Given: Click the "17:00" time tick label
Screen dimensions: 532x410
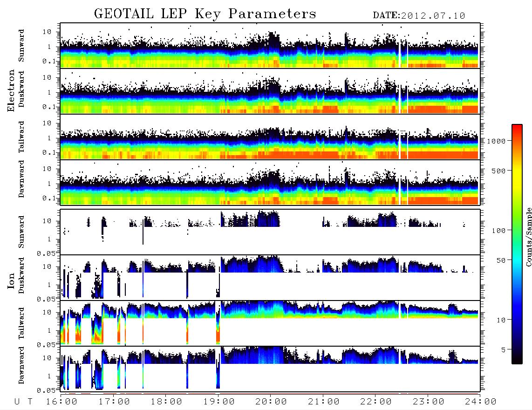Looking at the screenshot, I should [x=114, y=402].
